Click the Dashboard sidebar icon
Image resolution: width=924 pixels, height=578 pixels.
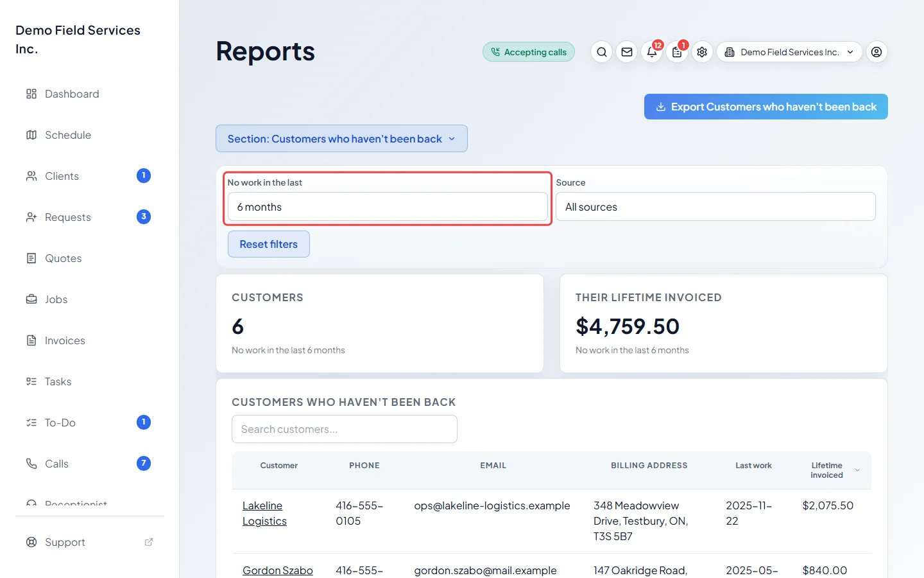click(x=31, y=94)
